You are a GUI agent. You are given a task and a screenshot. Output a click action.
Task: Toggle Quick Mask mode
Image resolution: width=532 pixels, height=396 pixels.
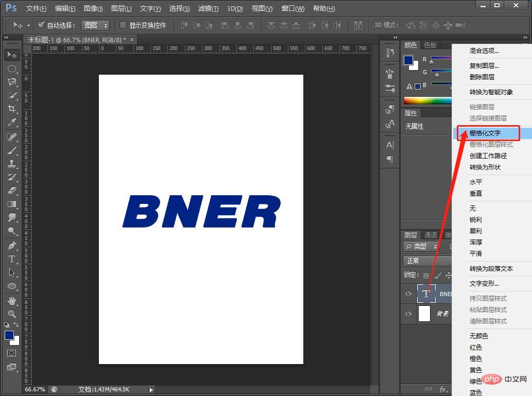[11, 353]
